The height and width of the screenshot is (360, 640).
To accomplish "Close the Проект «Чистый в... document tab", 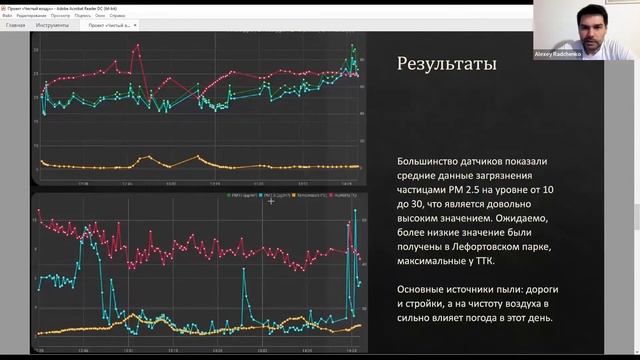I will 135,25.
